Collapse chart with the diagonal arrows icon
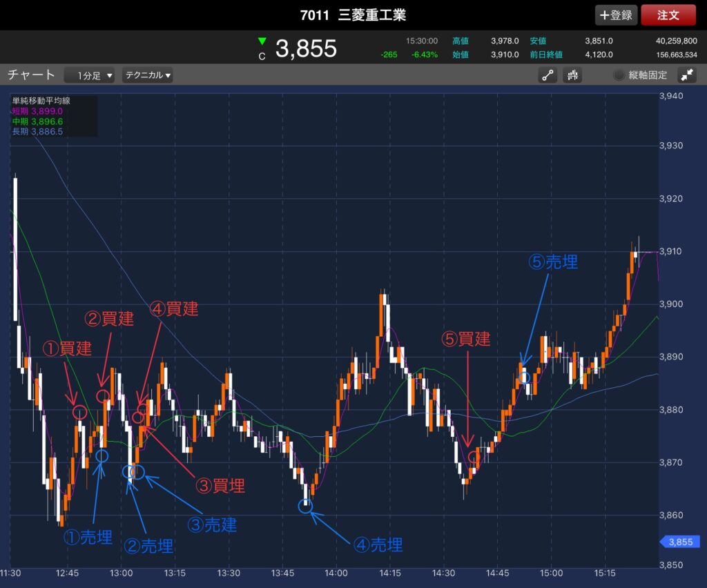 tap(687, 75)
